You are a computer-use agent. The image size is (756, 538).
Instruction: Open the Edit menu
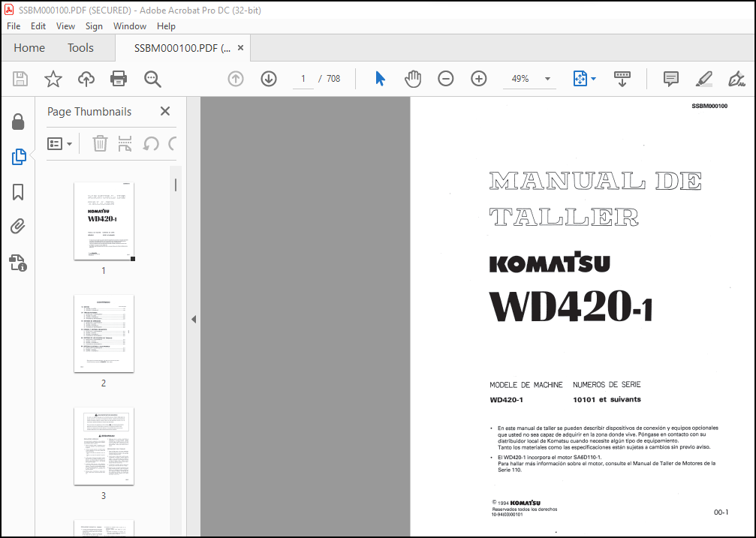(38, 26)
